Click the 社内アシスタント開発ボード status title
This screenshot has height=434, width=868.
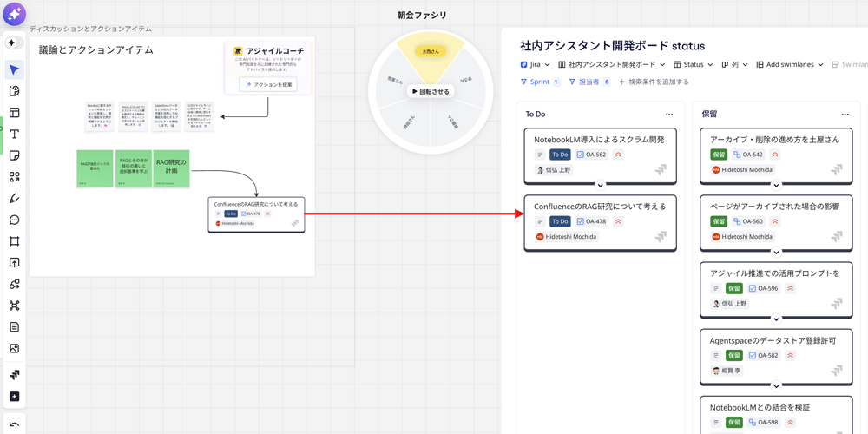[x=612, y=45]
